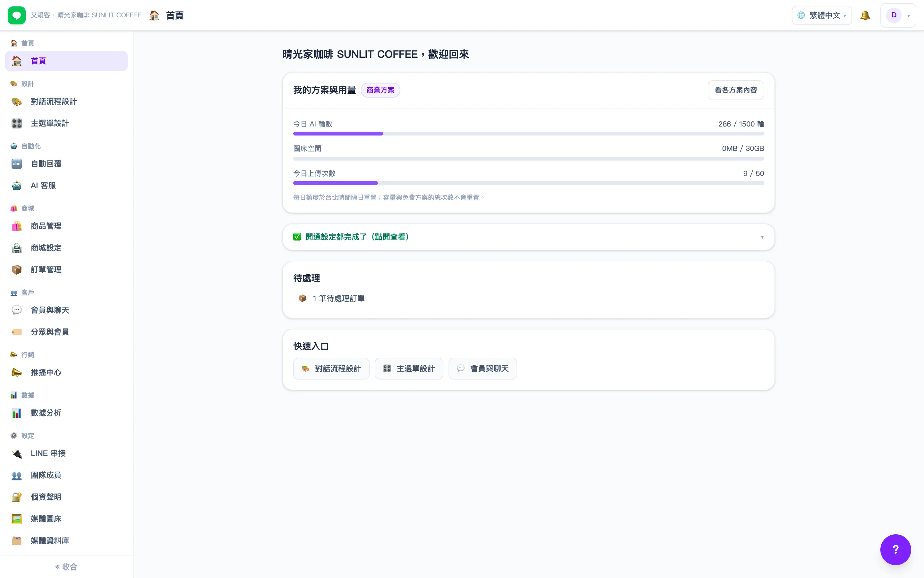924x578 pixels.
Task: Click the 今日上傳次數 progress bar
Action: tap(528, 183)
